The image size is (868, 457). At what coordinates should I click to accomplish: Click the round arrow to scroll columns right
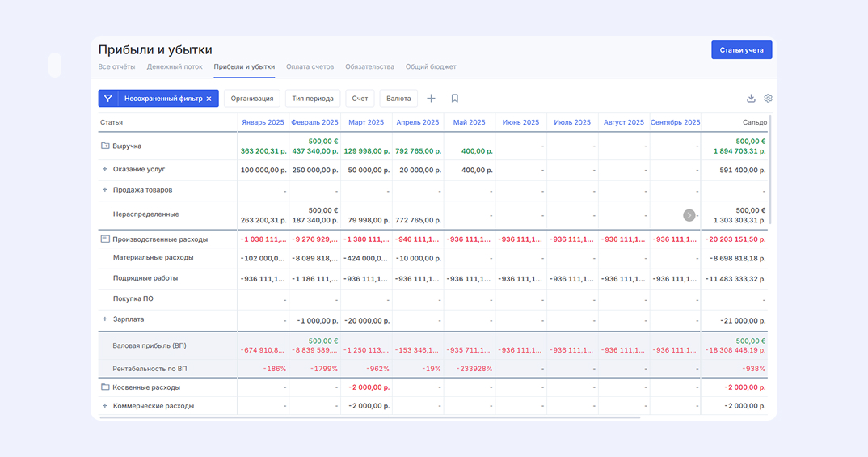click(x=689, y=215)
